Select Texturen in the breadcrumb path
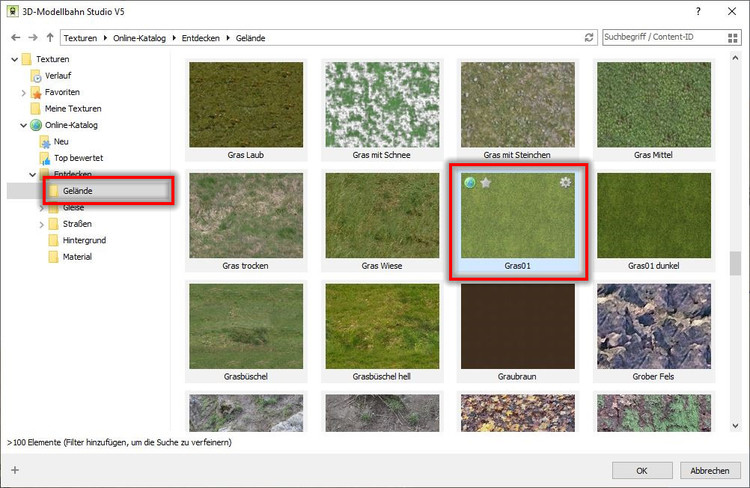This screenshot has width=750, height=488. pos(82,37)
